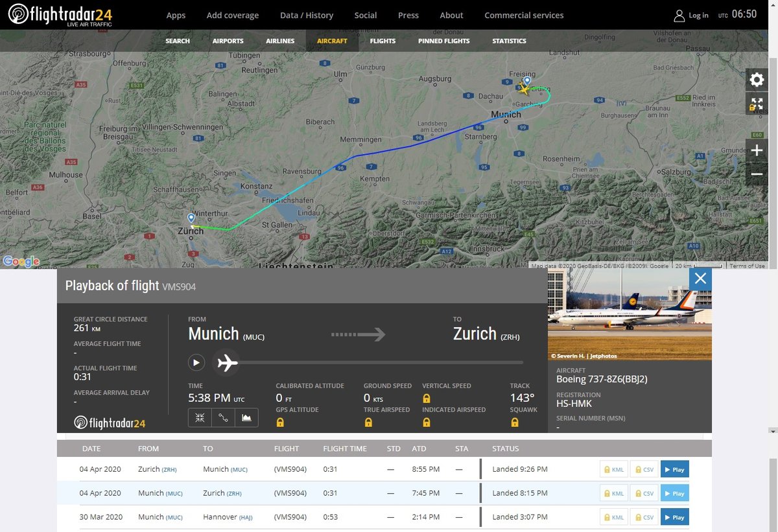778x532 pixels.
Task: Start the flight playback
Action: pos(196,362)
